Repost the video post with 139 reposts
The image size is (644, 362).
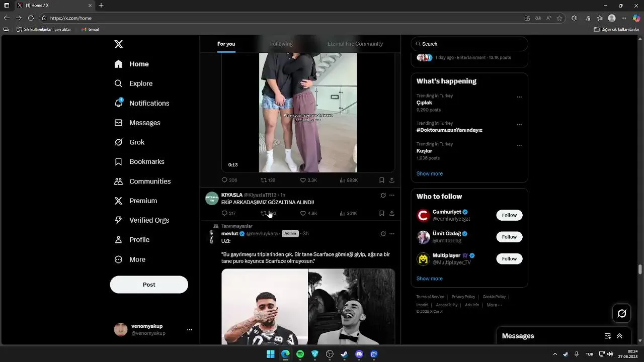pyautogui.click(x=268, y=180)
